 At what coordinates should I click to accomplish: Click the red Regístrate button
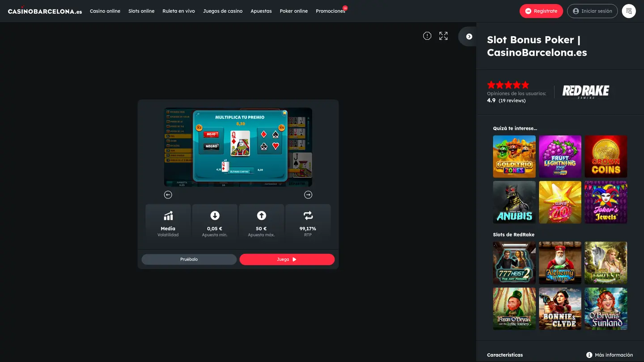coord(541,11)
